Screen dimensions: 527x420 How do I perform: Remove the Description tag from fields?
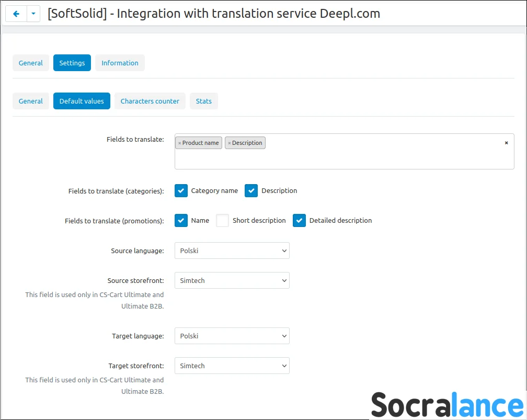(229, 143)
